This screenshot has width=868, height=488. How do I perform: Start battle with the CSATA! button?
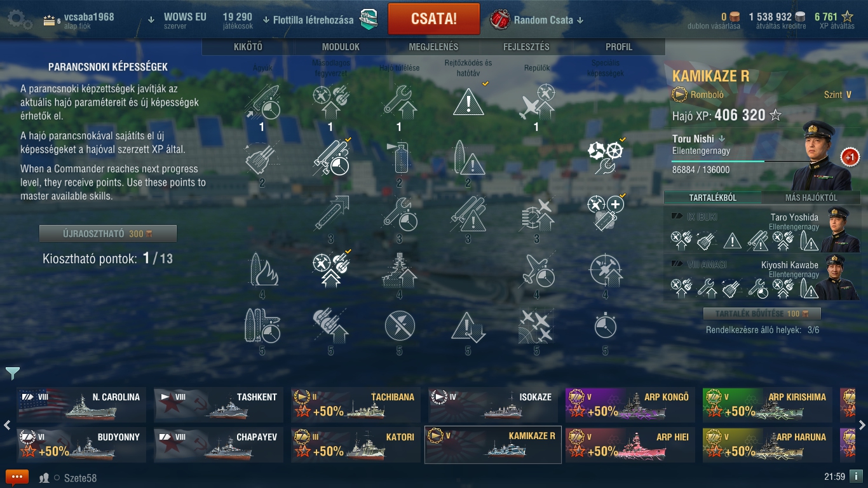point(434,19)
